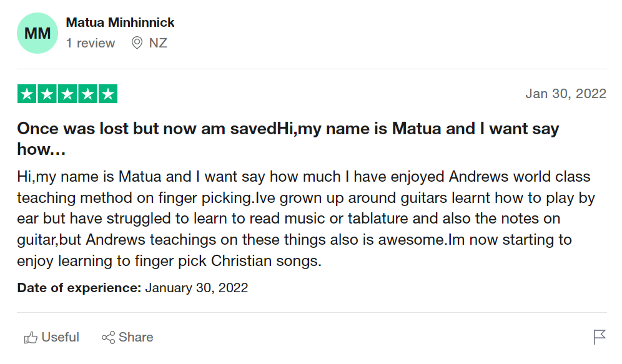Click the fourth green rating star
Viewport: 622px width, 364px height.
click(87, 94)
